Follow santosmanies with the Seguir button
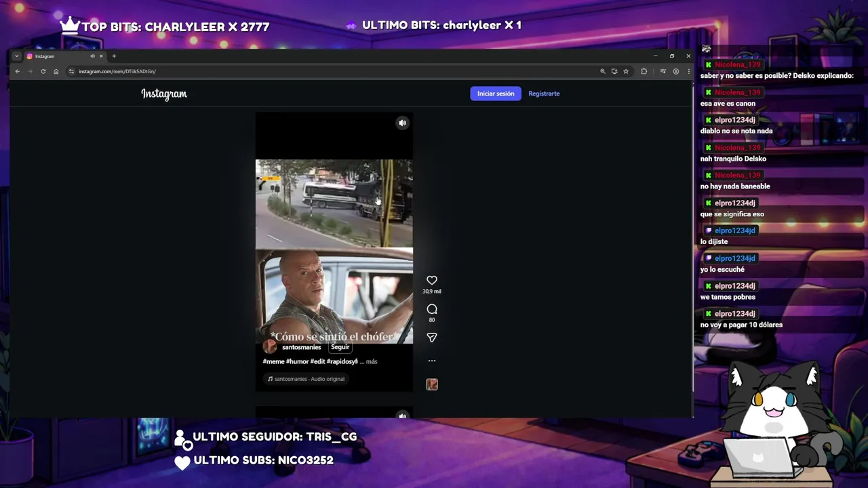 (340, 347)
